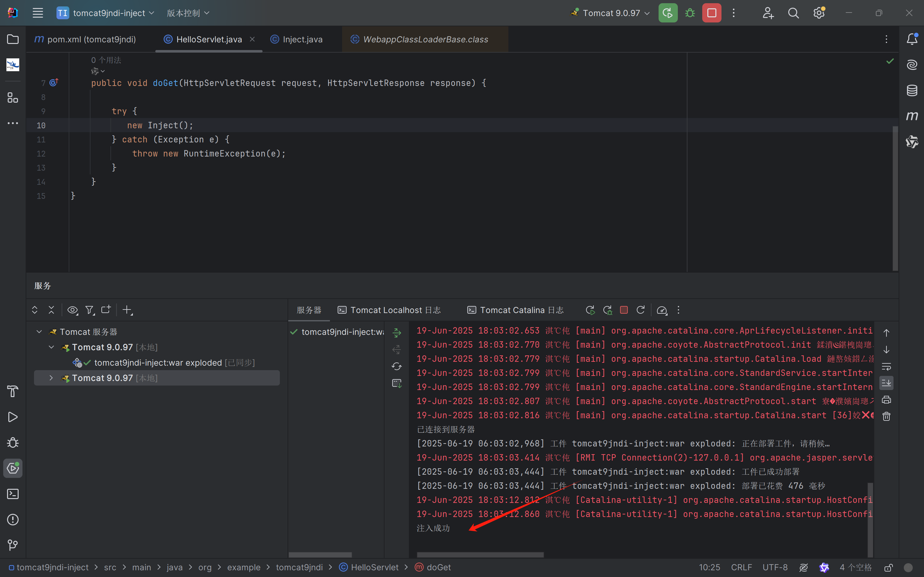The height and width of the screenshot is (577, 924).
Task: Toggle soft-wrap in the console
Action: point(886,367)
